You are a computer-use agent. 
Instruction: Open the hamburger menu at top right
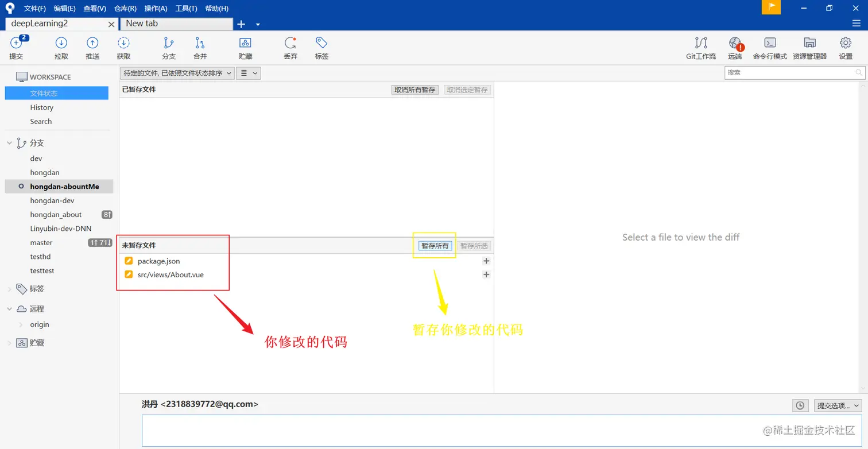[856, 24]
